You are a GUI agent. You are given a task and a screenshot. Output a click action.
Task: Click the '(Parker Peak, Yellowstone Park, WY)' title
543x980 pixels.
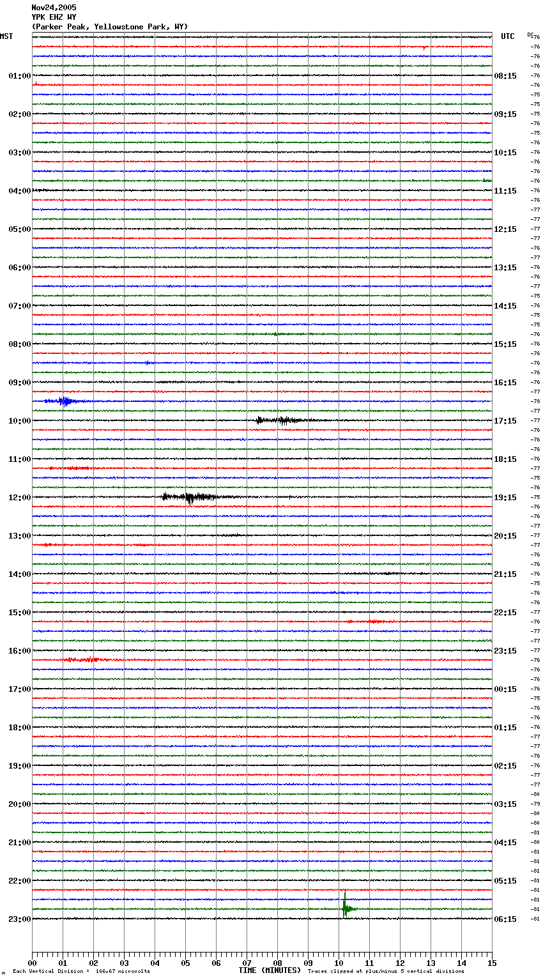click(x=110, y=27)
